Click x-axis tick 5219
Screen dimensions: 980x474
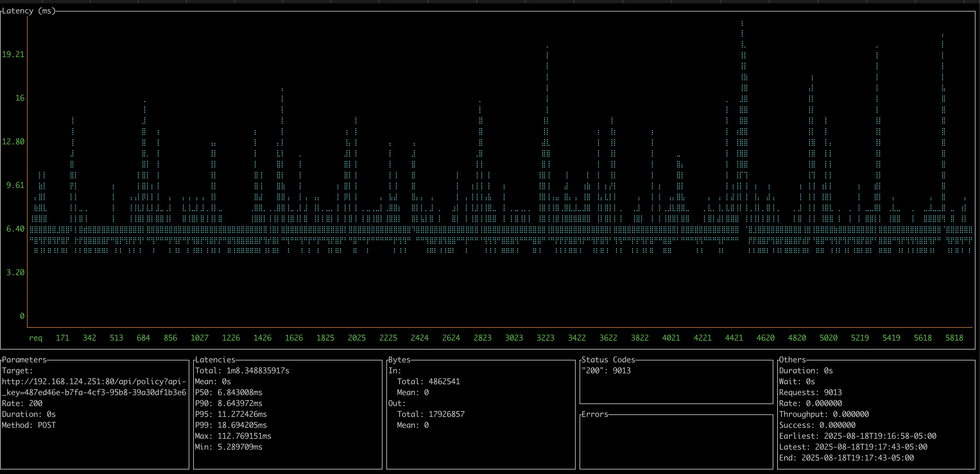pyautogui.click(x=860, y=338)
